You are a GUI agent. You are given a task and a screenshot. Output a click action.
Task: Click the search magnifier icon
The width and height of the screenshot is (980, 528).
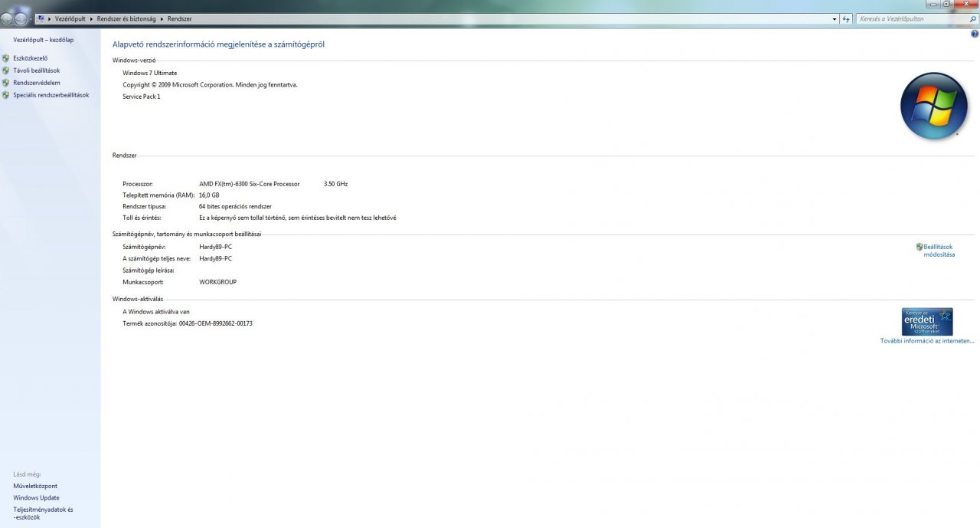pyautogui.click(x=973, y=18)
